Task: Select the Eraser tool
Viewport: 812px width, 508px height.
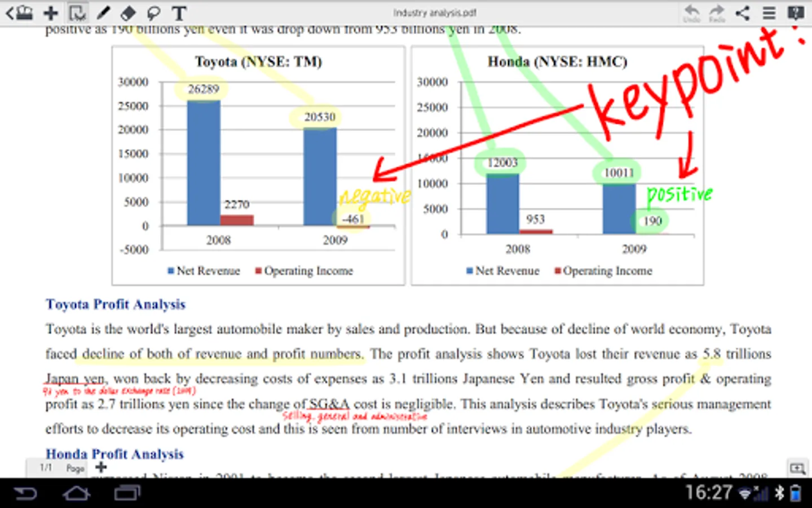Action: point(129,12)
